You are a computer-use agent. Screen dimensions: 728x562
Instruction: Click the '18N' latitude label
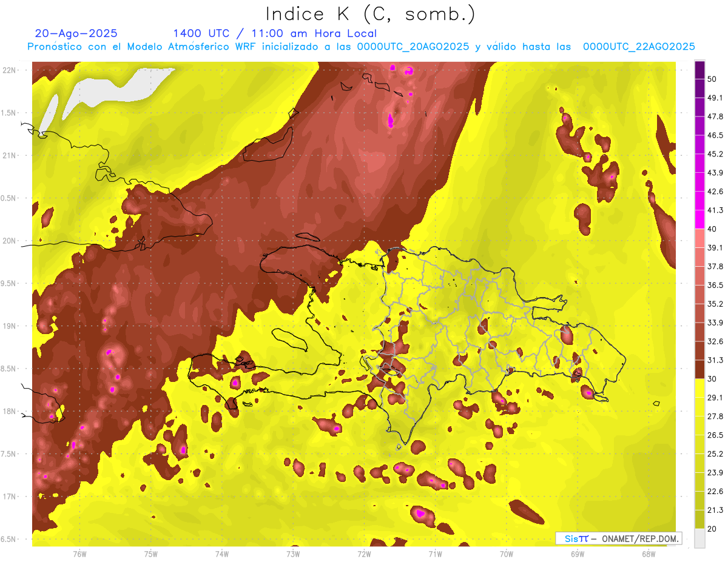pyautogui.click(x=10, y=411)
